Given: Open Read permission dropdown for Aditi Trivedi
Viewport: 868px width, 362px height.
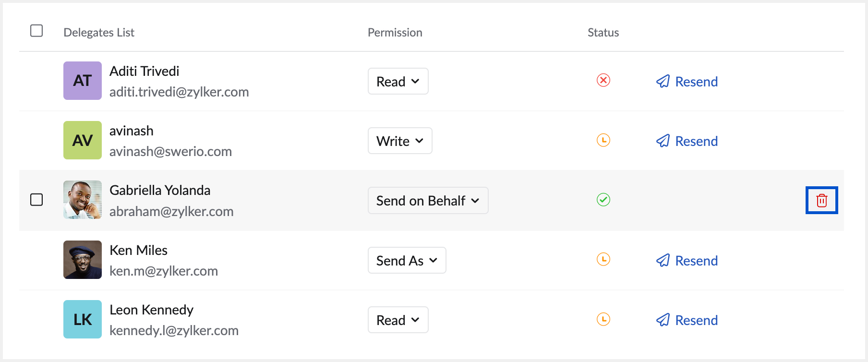Looking at the screenshot, I should tap(398, 81).
